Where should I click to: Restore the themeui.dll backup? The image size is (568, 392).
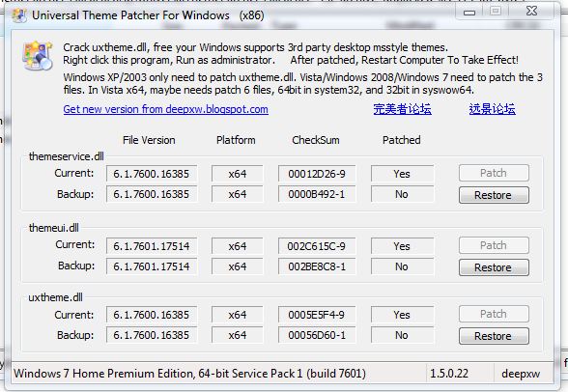(494, 267)
